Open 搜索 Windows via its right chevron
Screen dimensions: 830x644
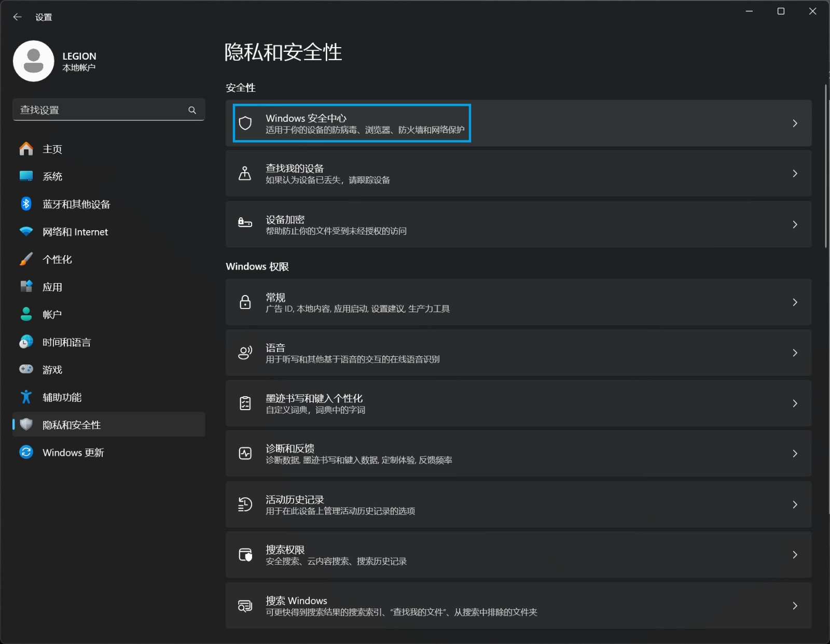[795, 605]
